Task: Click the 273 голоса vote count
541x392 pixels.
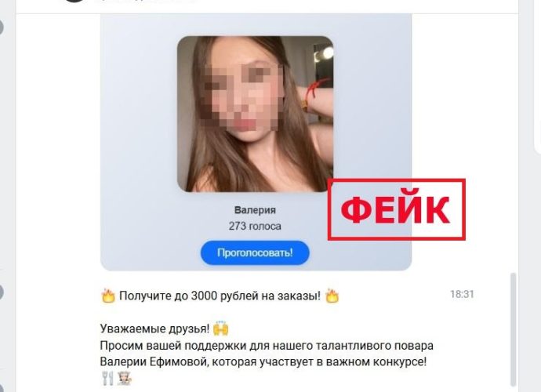Action: pos(255,227)
